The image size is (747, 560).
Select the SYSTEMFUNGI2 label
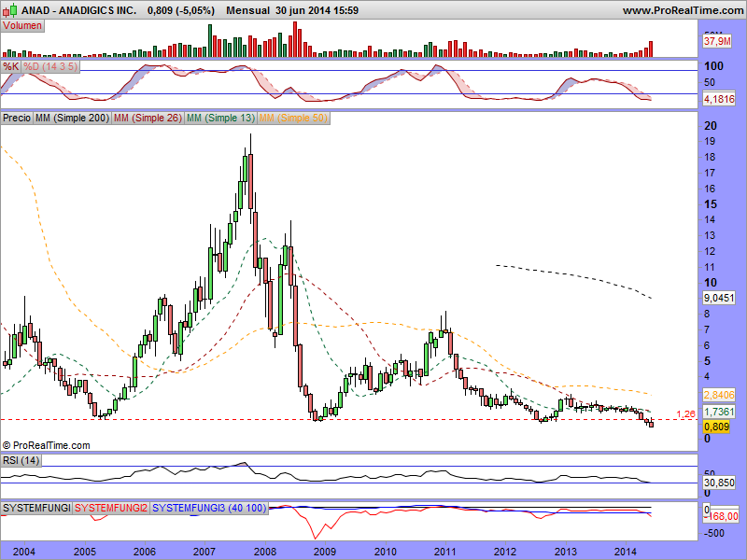(111, 508)
